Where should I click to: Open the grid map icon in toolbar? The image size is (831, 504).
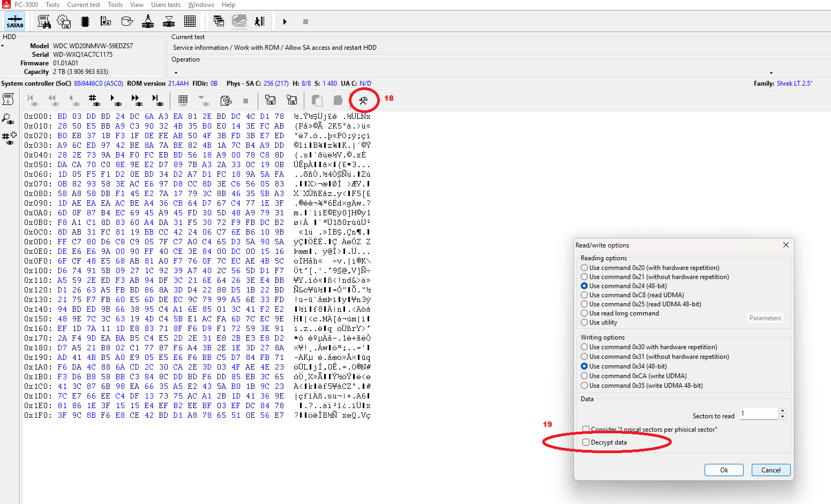click(x=190, y=21)
